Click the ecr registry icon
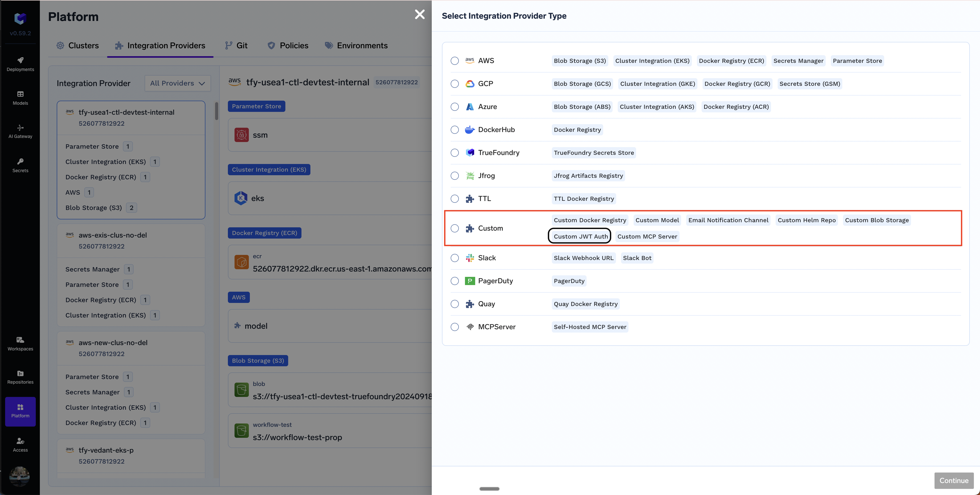Viewport: 980px width, 495px height. (x=242, y=262)
